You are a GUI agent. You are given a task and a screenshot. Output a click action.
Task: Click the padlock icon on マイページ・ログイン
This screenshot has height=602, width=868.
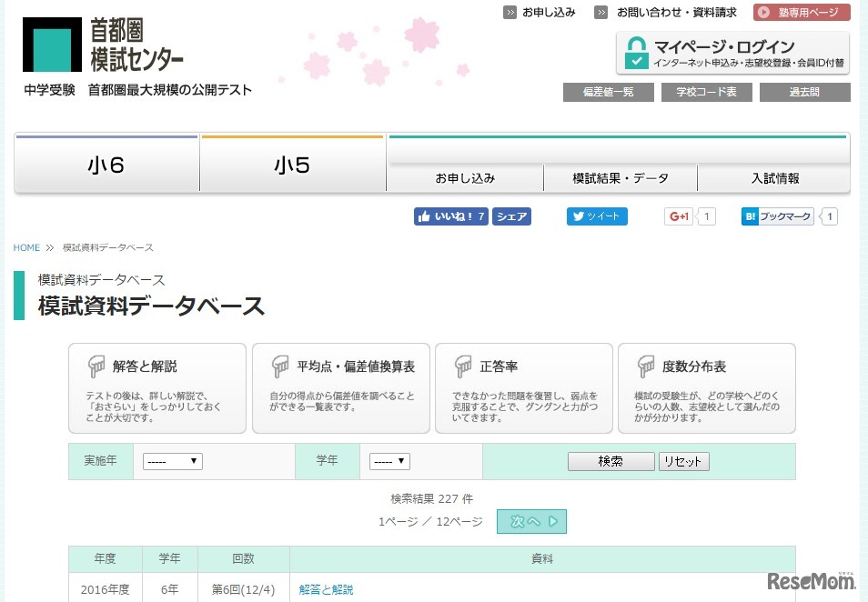pyautogui.click(x=636, y=53)
